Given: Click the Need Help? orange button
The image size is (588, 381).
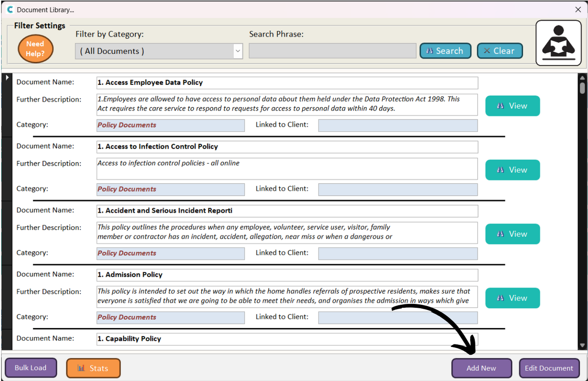Looking at the screenshot, I should 35,49.
